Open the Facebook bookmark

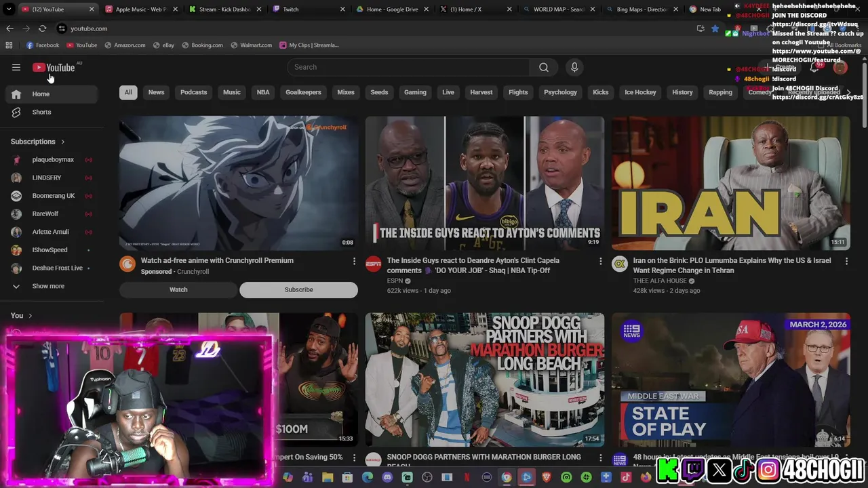[x=42, y=45]
